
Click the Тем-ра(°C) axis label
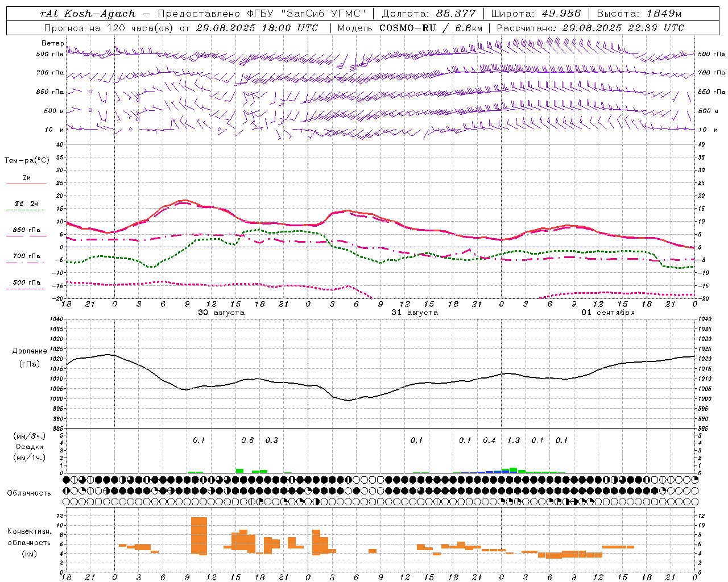(27, 161)
